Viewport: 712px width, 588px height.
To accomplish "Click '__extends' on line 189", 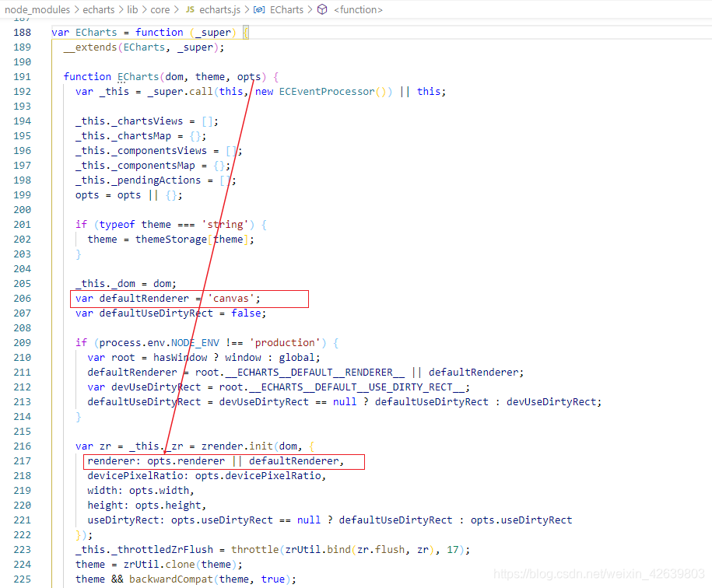I will tap(90, 47).
